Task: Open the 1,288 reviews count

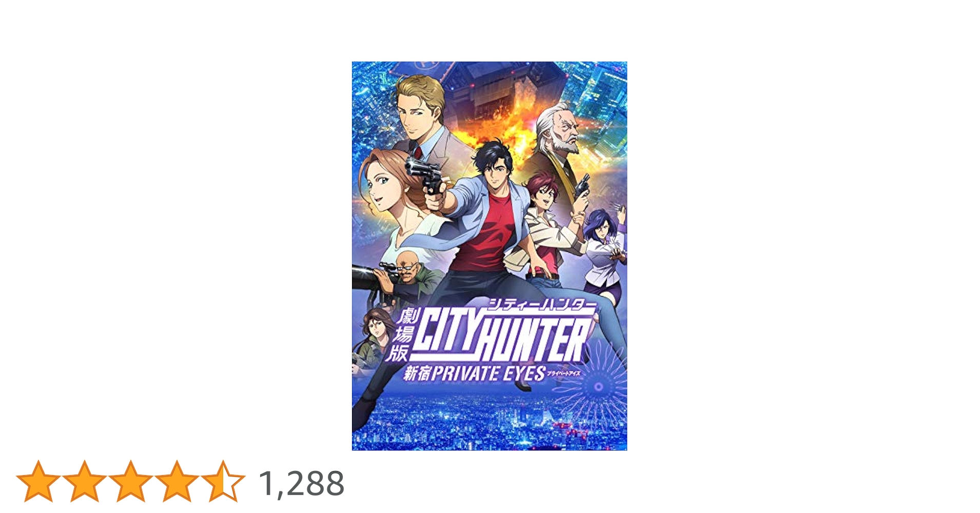Action: 301,483
